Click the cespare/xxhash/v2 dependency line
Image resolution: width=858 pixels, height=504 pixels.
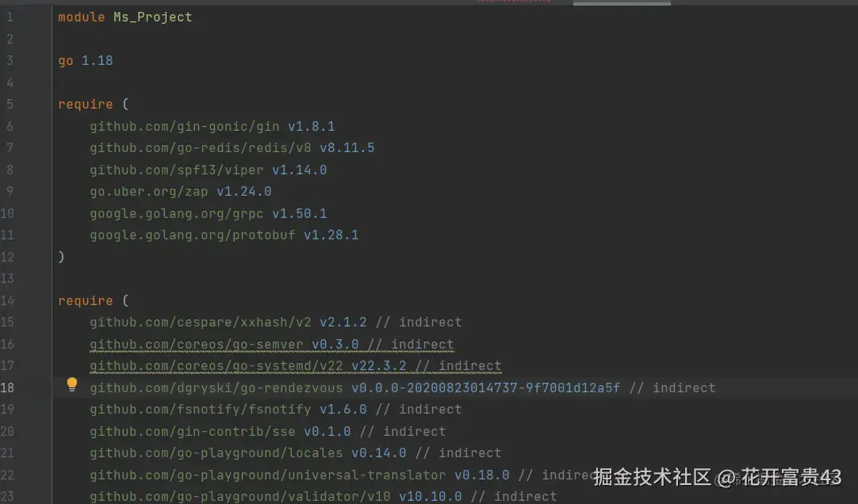276,323
